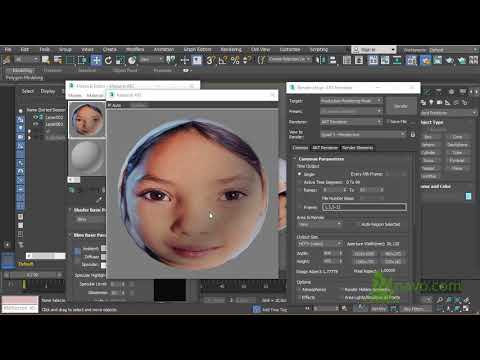
Task: Click the Render Setup toolbar icon
Action: (425, 60)
